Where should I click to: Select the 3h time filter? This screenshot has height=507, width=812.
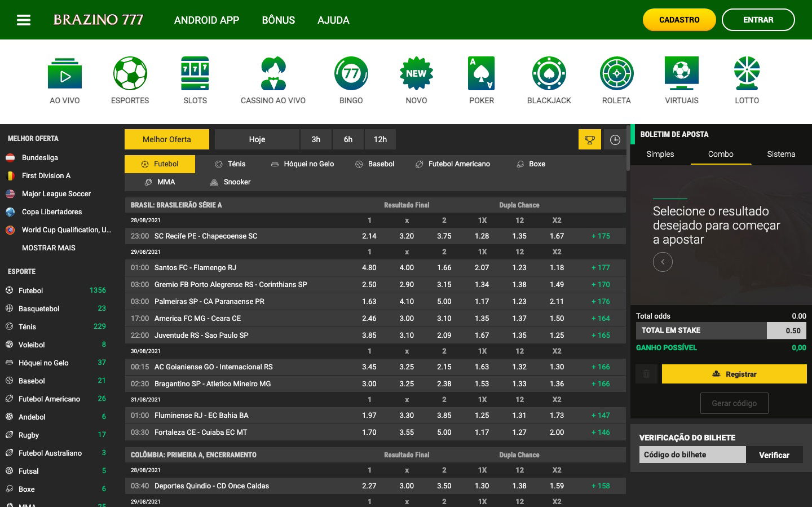tap(316, 139)
